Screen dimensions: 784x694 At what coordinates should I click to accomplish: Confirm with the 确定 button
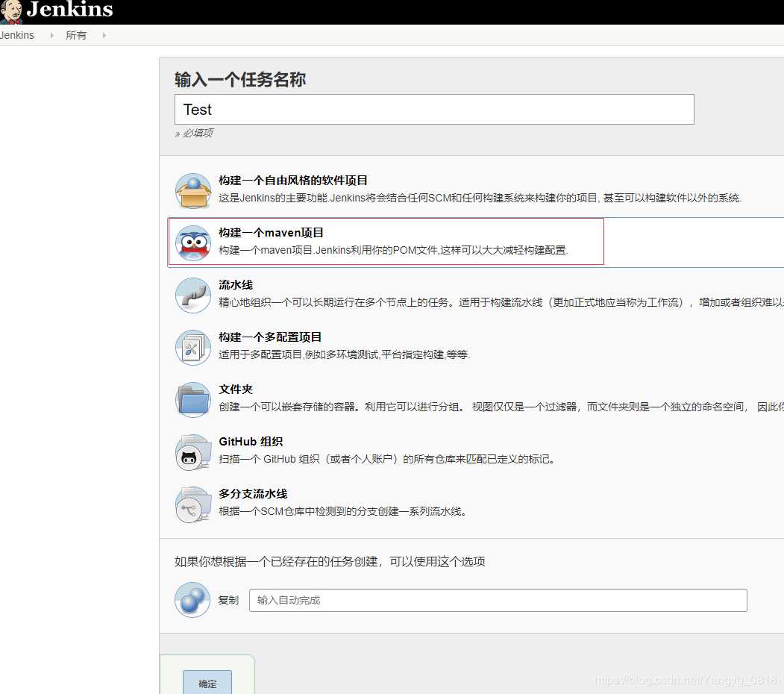tap(207, 682)
